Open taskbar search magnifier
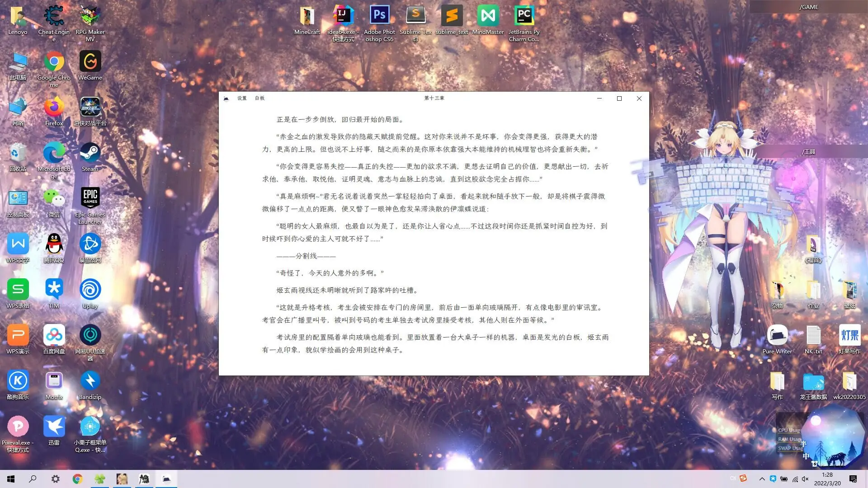868x488 pixels. [x=33, y=479]
